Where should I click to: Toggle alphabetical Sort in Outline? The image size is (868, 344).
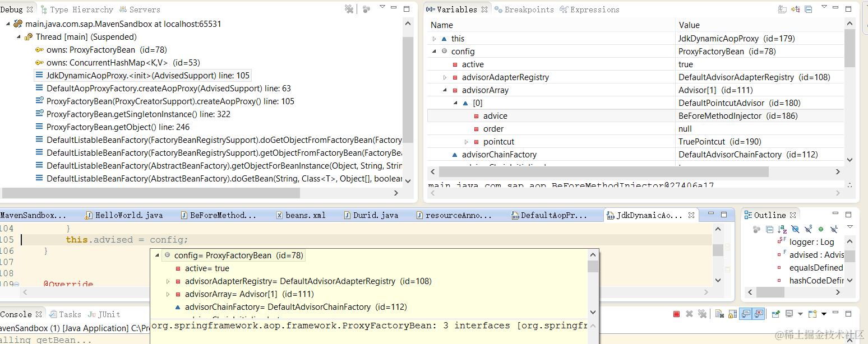[x=782, y=229]
